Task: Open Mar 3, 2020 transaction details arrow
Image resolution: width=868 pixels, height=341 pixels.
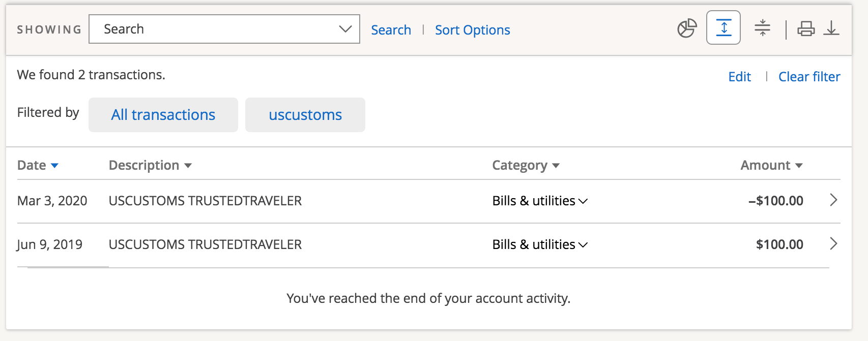Action: 833,200
